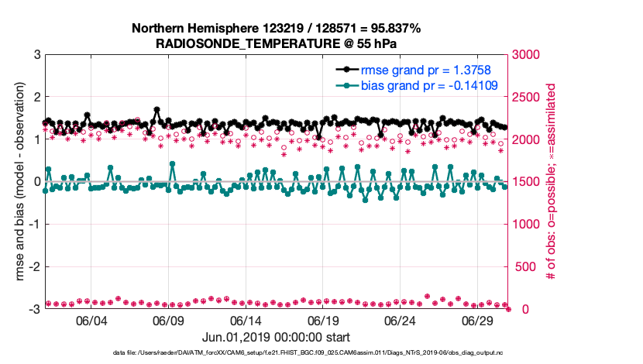Click the "Jun.01,2019 00:00:00 start" x-axis label
The width and height of the screenshot is (643, 364).
click(x=277, y=337)
